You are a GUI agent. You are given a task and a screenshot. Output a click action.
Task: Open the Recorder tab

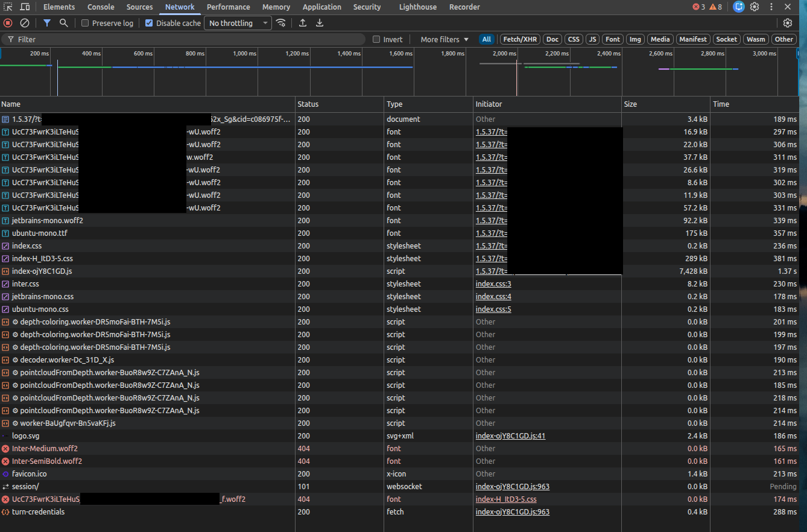pyautogui.click(x=464, y=7)
